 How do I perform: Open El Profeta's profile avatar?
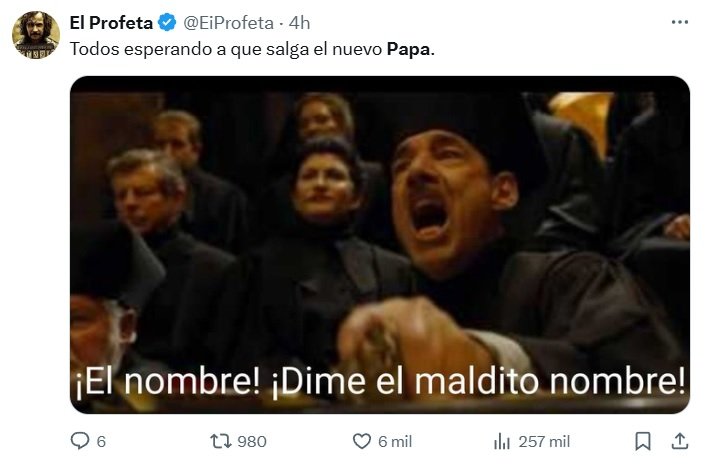coord(36,35)
